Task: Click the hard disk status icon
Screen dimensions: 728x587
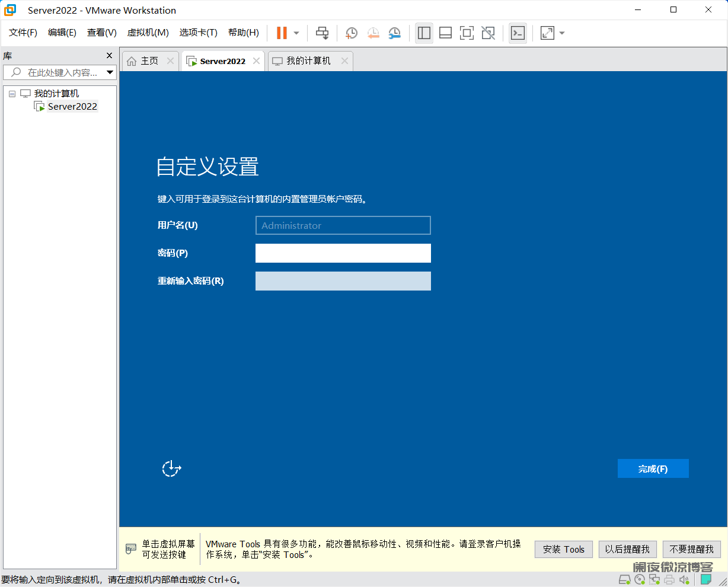Action: (624, 580)
